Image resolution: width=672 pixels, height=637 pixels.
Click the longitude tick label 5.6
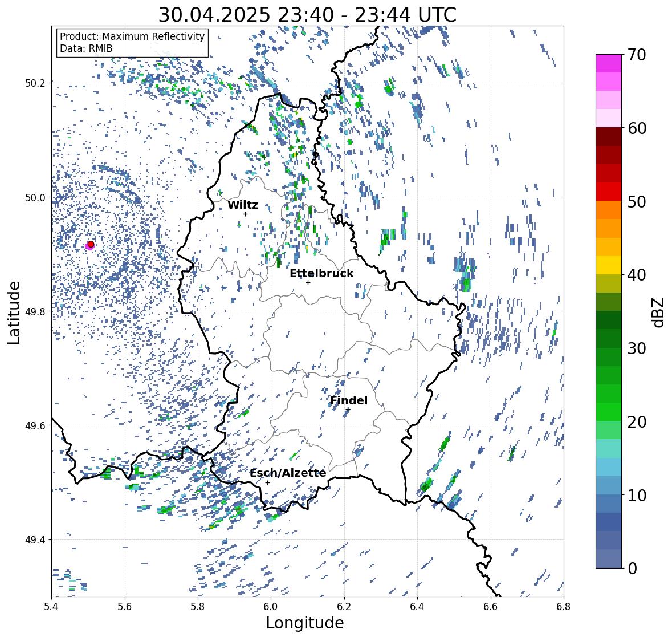[125, 606]
